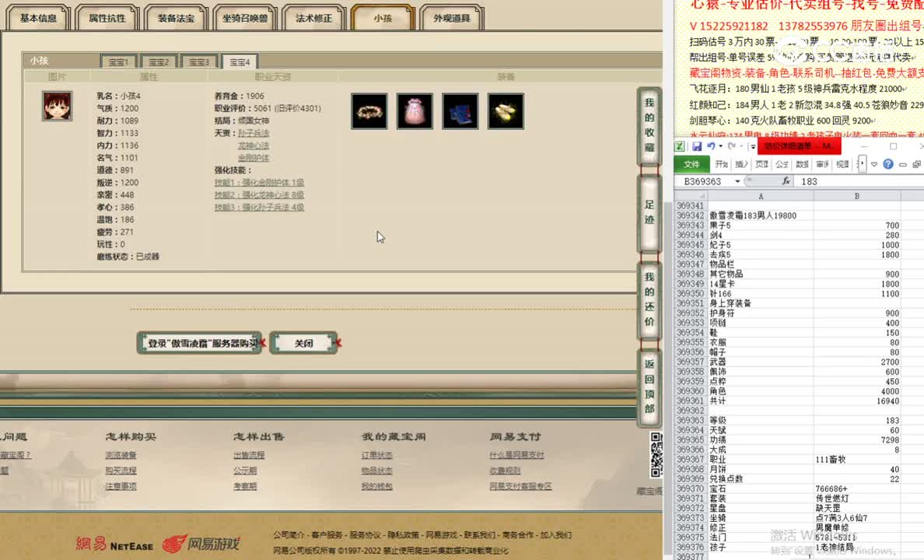The width and height of the screenshot is (924, 560).
Task: Switch to the 装备法宝 tab
Action: tap(175, 17)
